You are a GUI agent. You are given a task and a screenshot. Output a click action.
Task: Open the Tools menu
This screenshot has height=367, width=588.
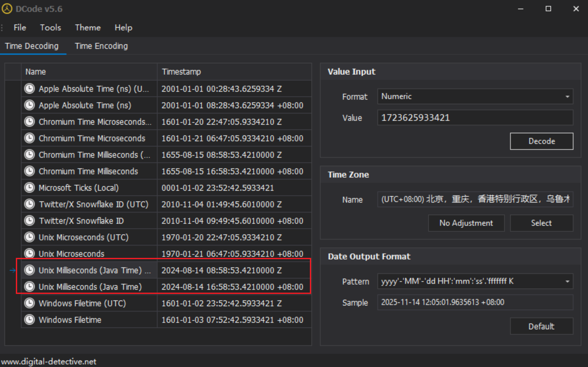click(x=51, y=27)
